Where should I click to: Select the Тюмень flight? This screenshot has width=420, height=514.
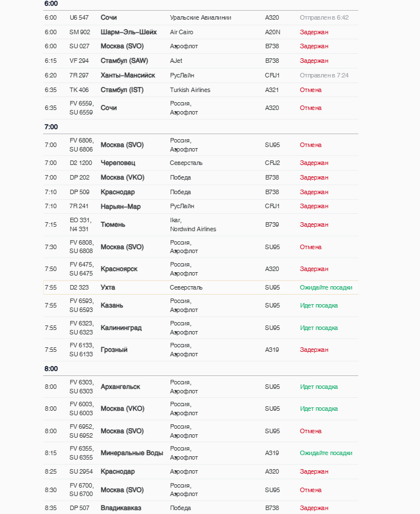click(113, 224)
